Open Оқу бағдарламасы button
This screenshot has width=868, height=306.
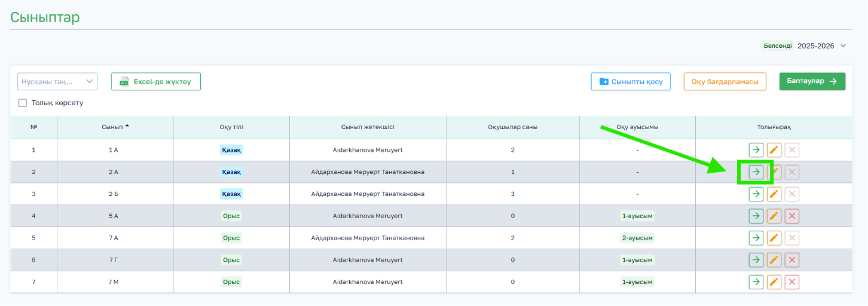(x=725, y=82)
